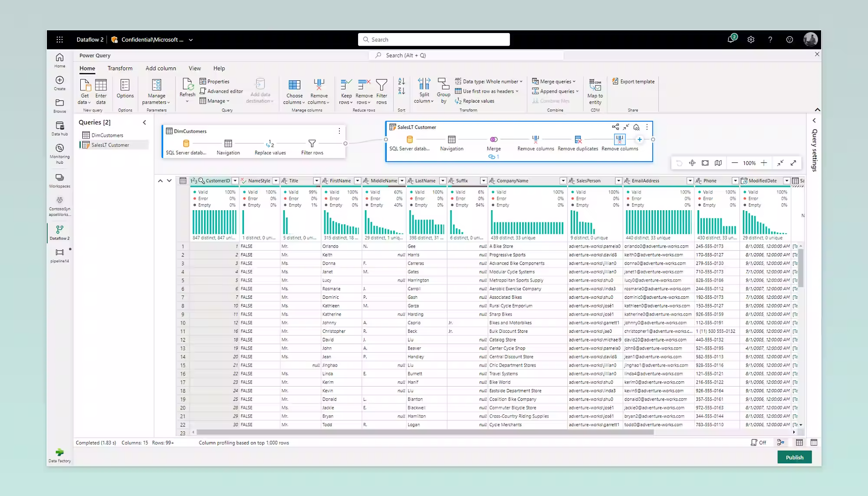Viewport: 868px width, 496px height.
Task: Click Use first row as headers
Action: (487, 91)
